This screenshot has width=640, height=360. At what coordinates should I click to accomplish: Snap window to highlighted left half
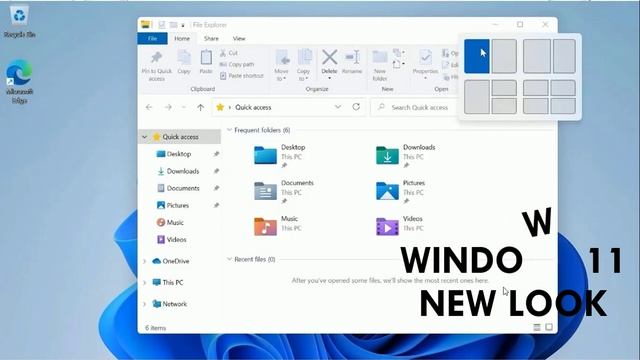(477, 56)
